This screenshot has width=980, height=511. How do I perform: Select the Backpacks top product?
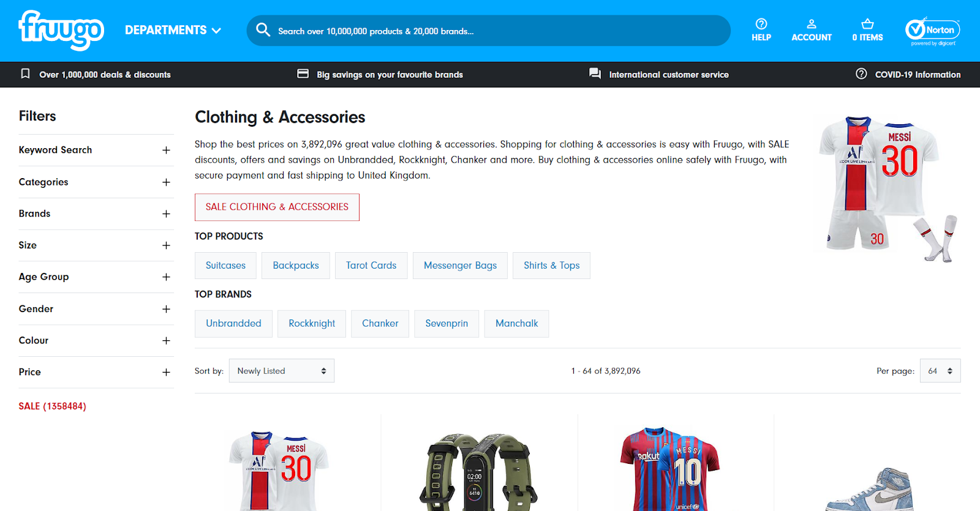296,266
